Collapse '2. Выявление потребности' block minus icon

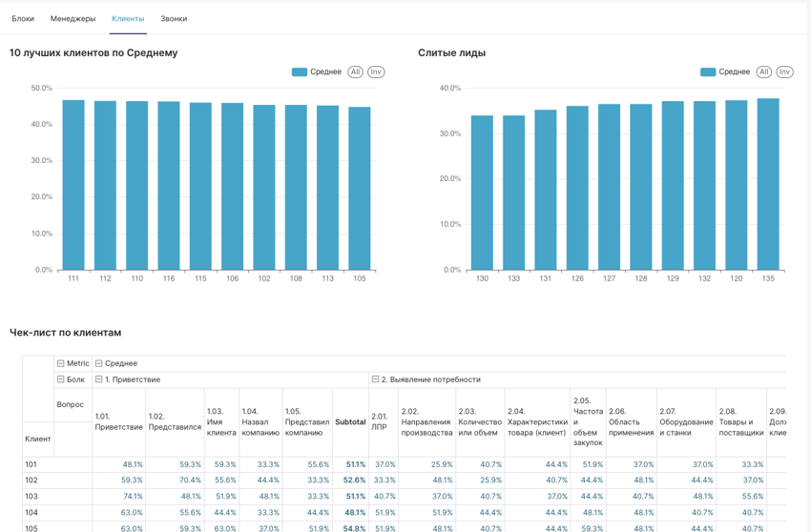coord(375,379)
